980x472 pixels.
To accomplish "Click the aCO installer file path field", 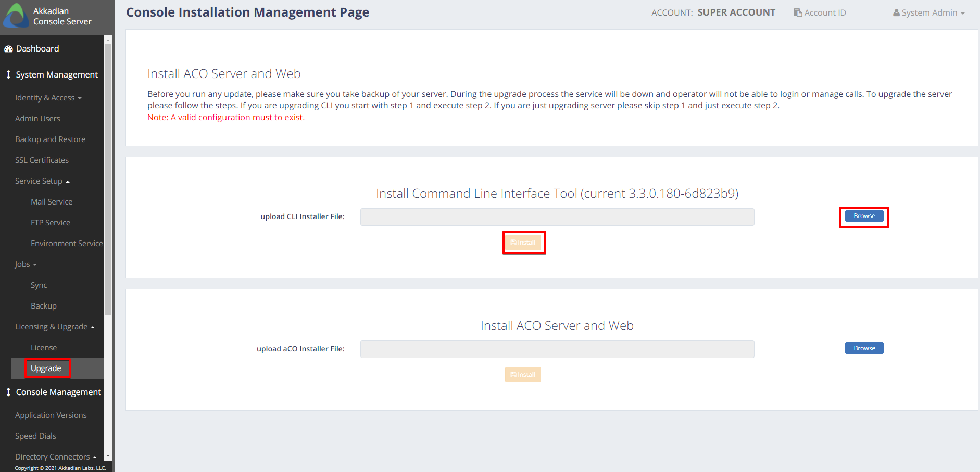I will [557, 349].
